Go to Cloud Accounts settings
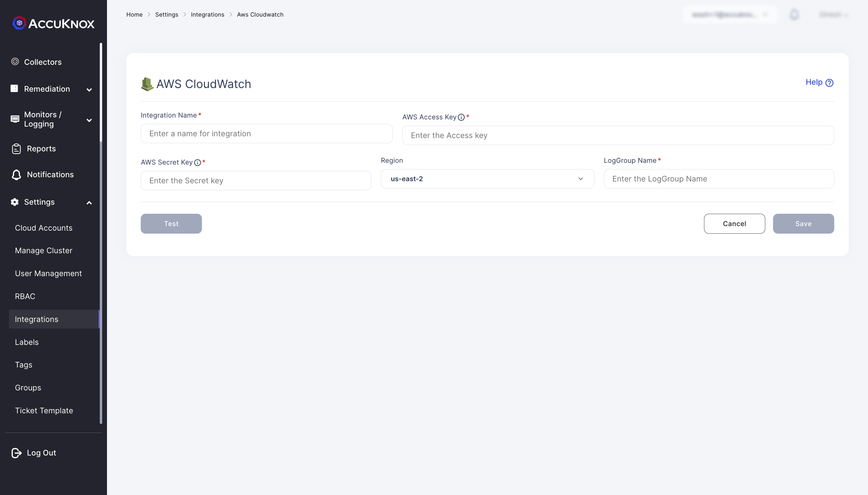The width and height of the screenshot is (868, 495). tap(44, 228)
